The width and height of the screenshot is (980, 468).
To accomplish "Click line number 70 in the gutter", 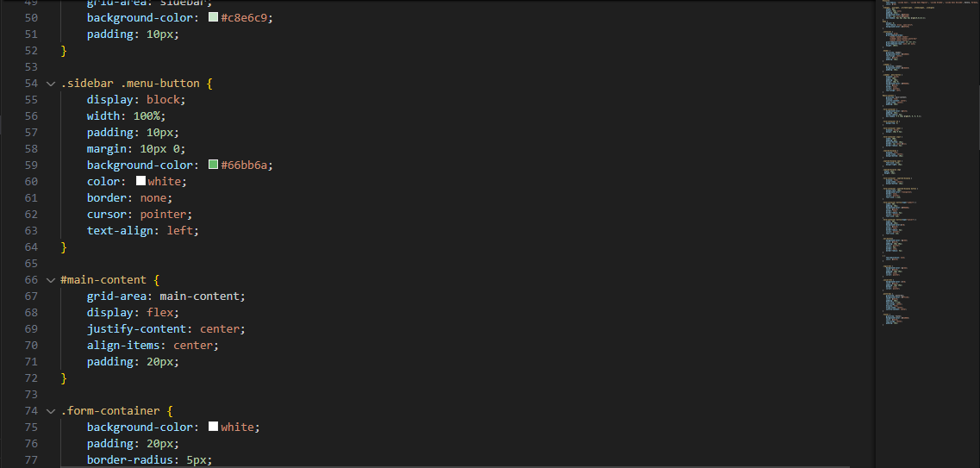I will (31, 346).
